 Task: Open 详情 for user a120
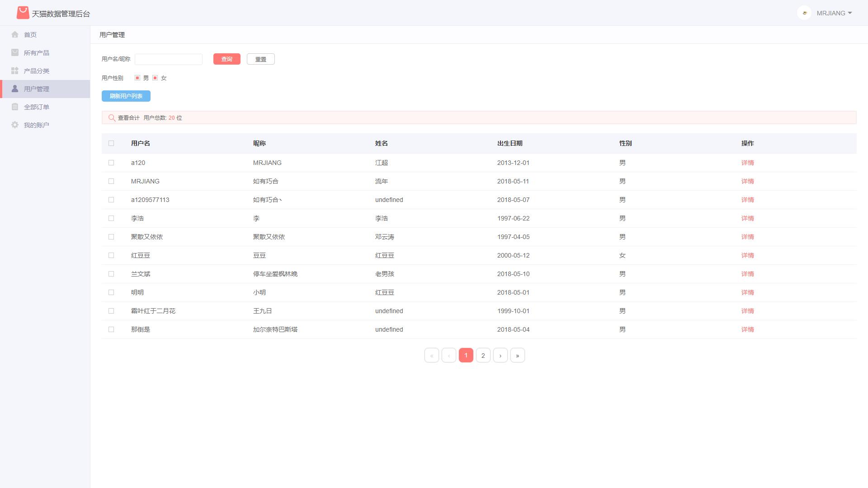(747, 163)
